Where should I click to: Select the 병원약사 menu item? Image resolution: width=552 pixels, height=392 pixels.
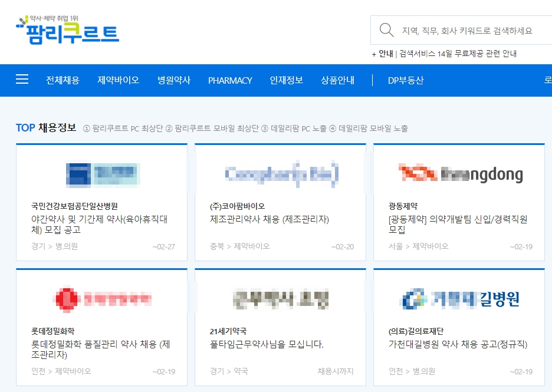point(174,80)
